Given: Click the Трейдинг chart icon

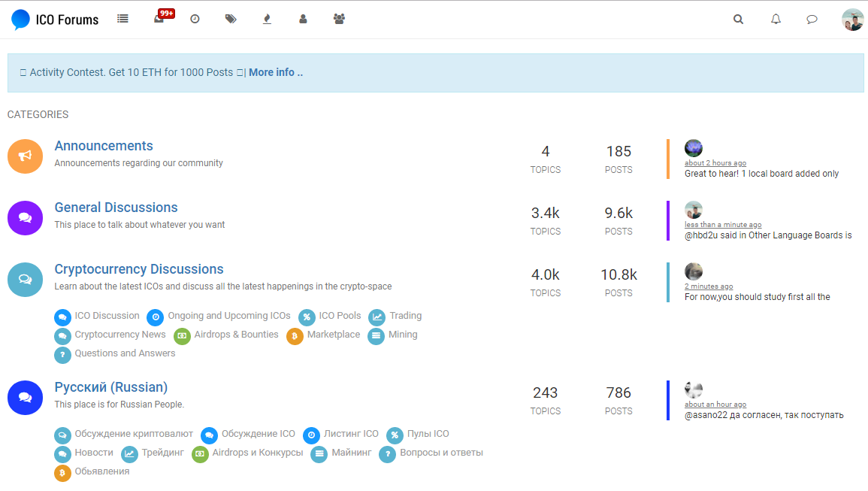Looking at the screenshot, I should 129,454.
